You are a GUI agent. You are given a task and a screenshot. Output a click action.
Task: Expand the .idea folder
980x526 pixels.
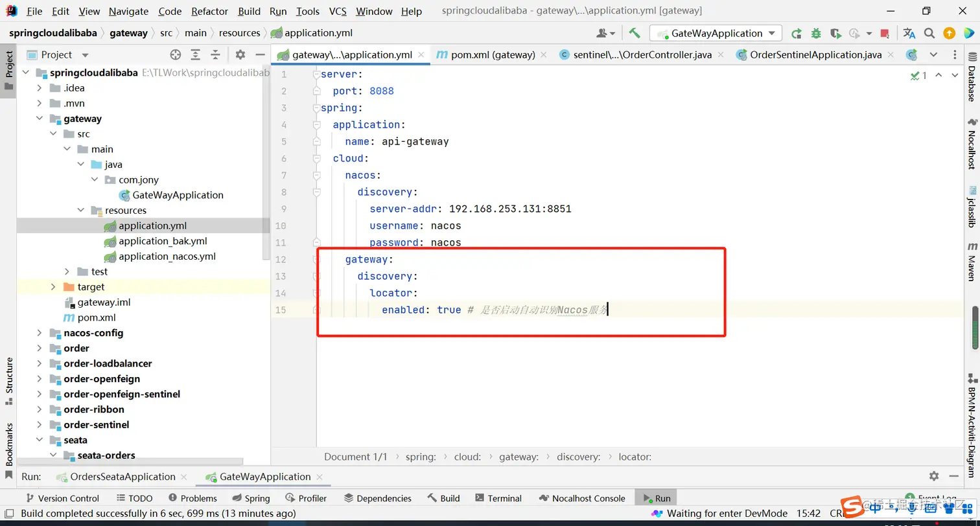pyautogui.click(x=40, y=88)
